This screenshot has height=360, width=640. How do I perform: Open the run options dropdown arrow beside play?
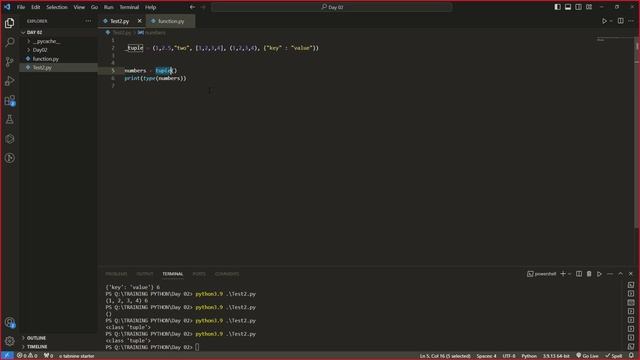coord(611,21)
